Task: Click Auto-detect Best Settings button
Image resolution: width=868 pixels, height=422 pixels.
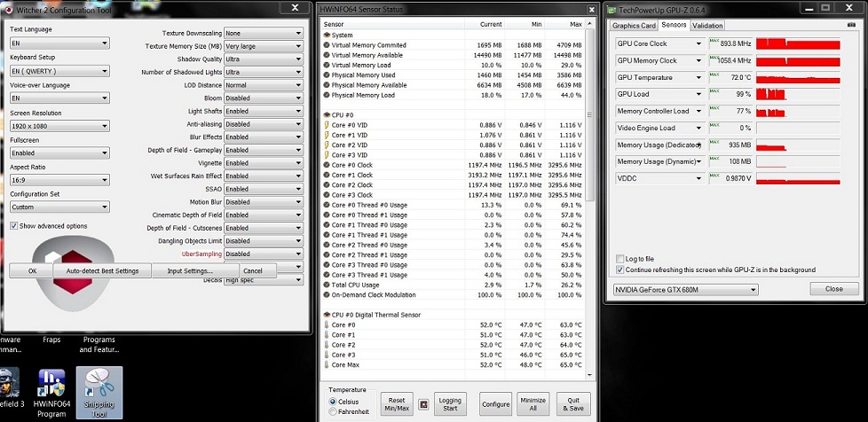Action: click(102, 271)
